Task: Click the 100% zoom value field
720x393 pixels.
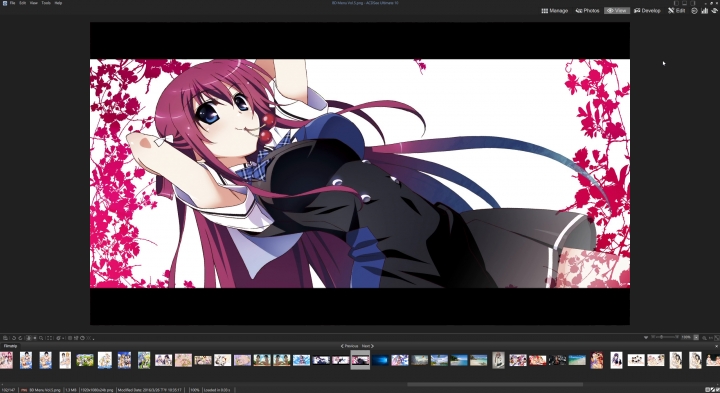Action: pyautogui.click(x=686, y=337)
